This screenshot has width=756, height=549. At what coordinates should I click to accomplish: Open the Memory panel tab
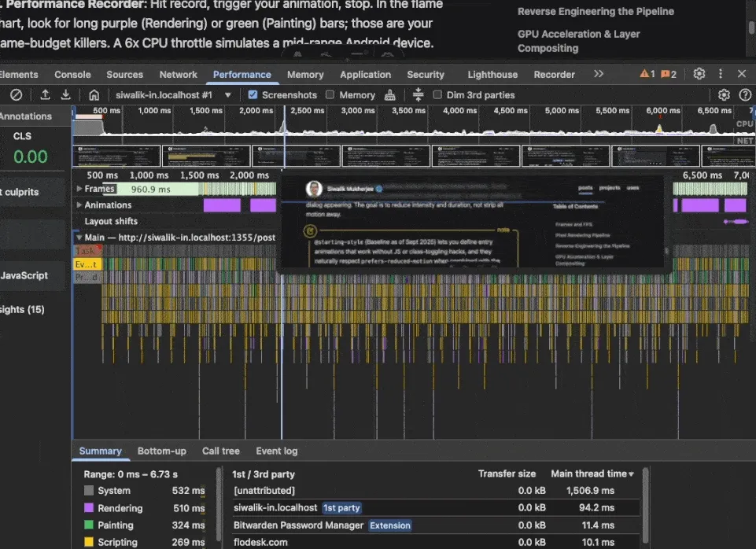pyautogui.click(x=305, y=74)
